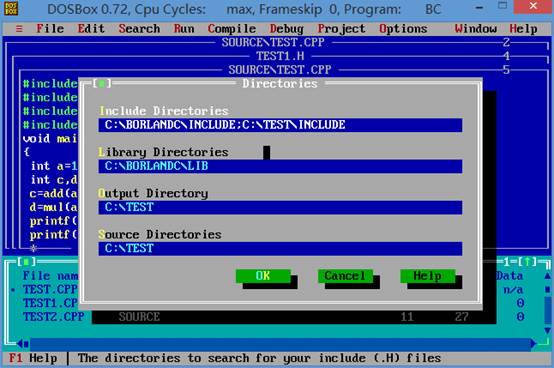Screen dimensions: 554x368
Task: Click the Include Directories label
Action: tap(164, 111)
